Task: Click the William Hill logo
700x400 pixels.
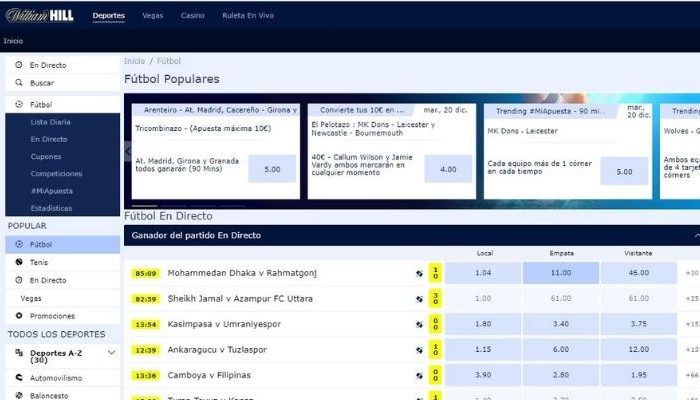Action: [39, 16]
